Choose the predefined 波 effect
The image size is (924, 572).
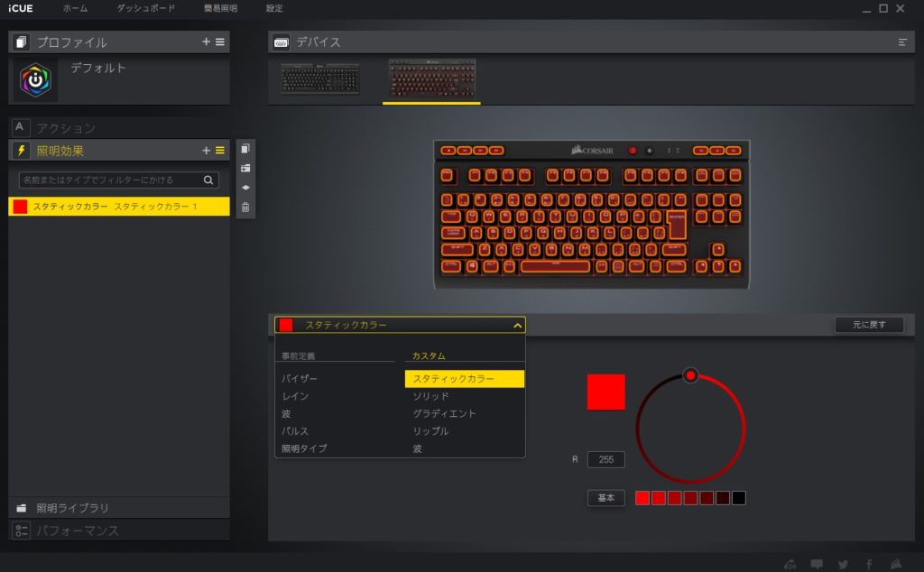point(286,413)
